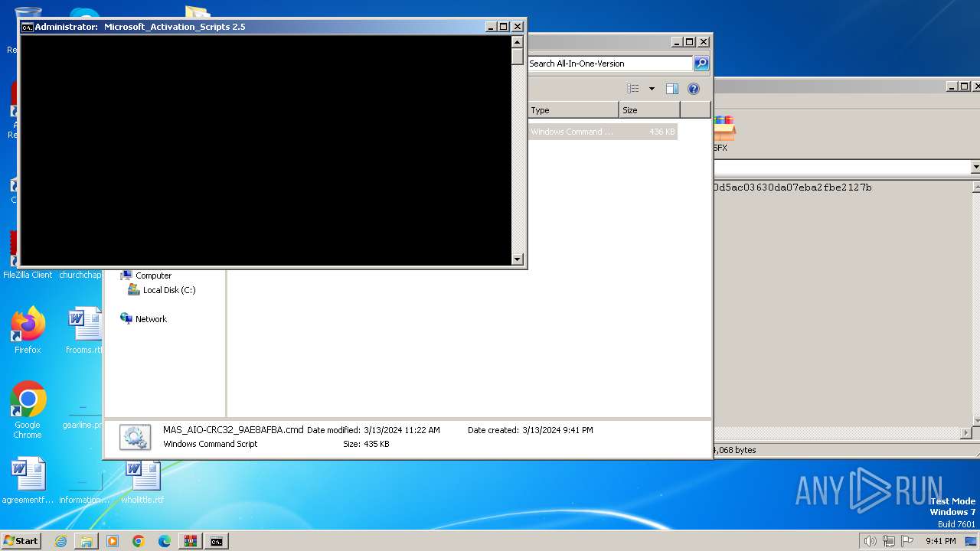
Task: Click the console window scroll down arrow
Action: point(518,259)
